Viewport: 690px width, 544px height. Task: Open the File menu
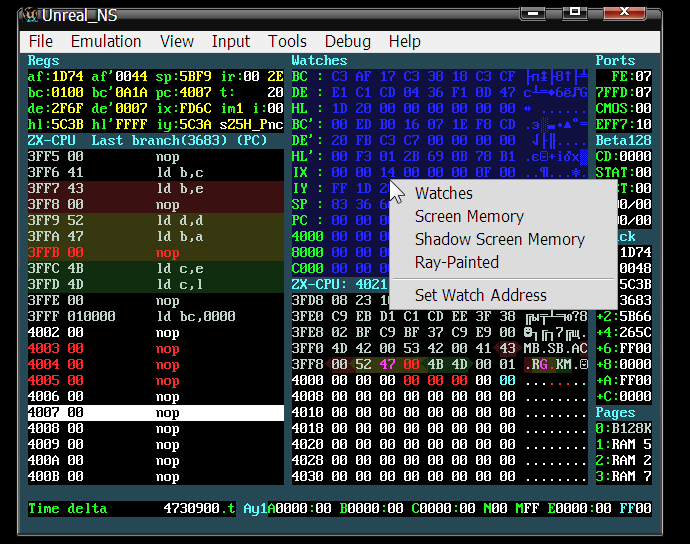40,41
